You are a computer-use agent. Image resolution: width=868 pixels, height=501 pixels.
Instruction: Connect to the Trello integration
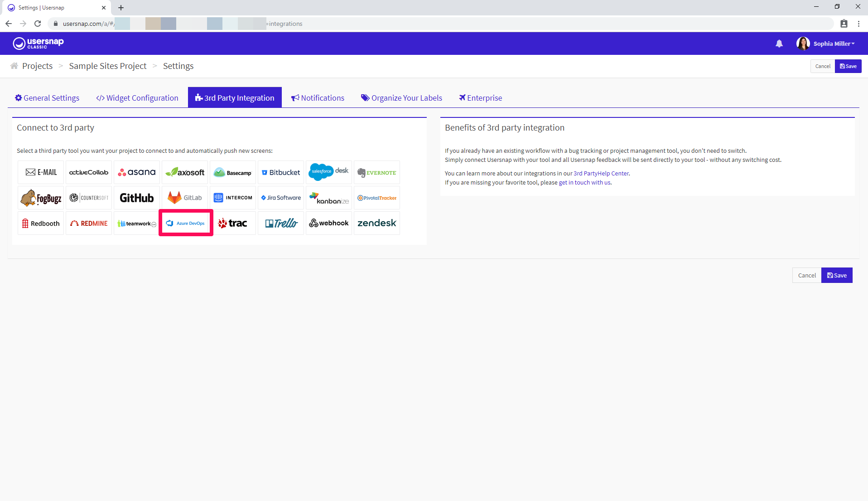(281, 223)
